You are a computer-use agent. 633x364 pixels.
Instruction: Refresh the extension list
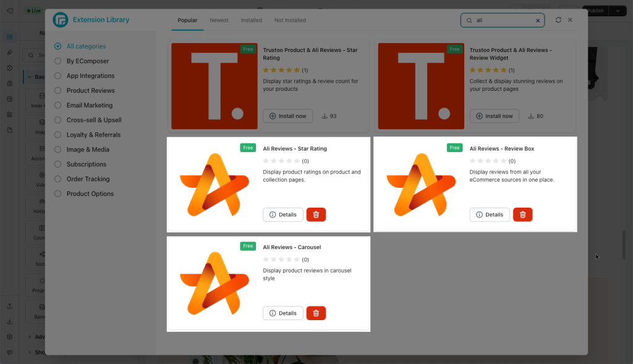pos(558,20)
